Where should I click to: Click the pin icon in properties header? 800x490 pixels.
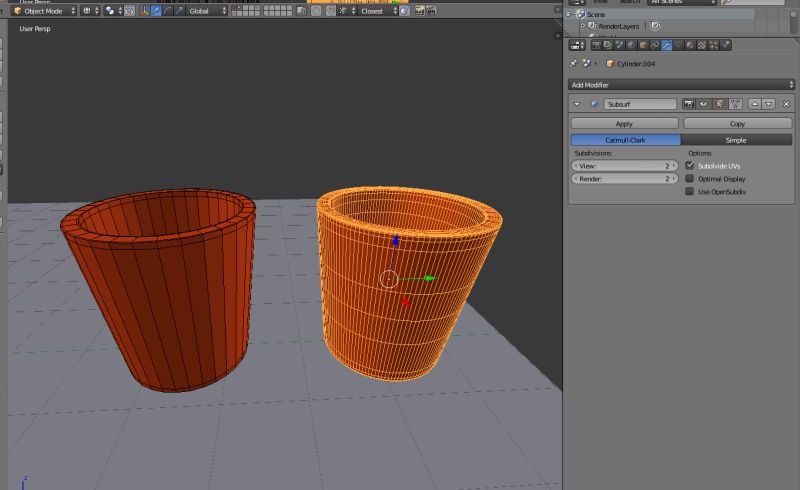(573, 63)
